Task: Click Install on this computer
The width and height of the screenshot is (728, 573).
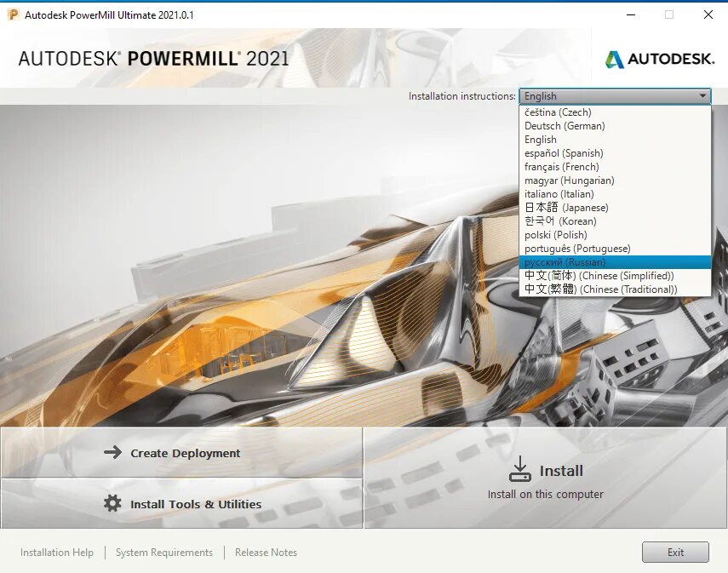Action: pyautogui.click(x=545, y=478)
